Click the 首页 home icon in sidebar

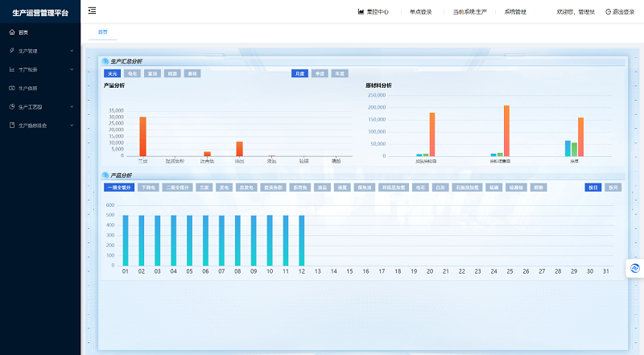pyautogui.click(x=12, y=32)
